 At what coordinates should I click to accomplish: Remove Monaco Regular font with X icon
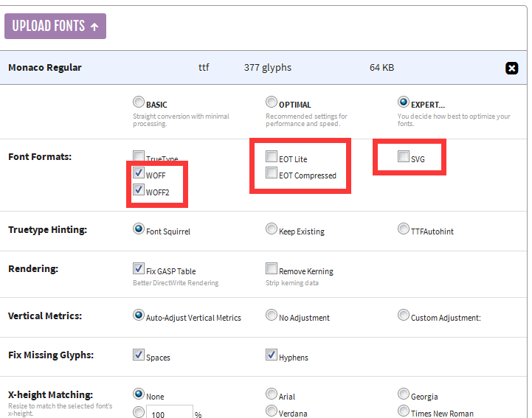(x=511, y=68)
